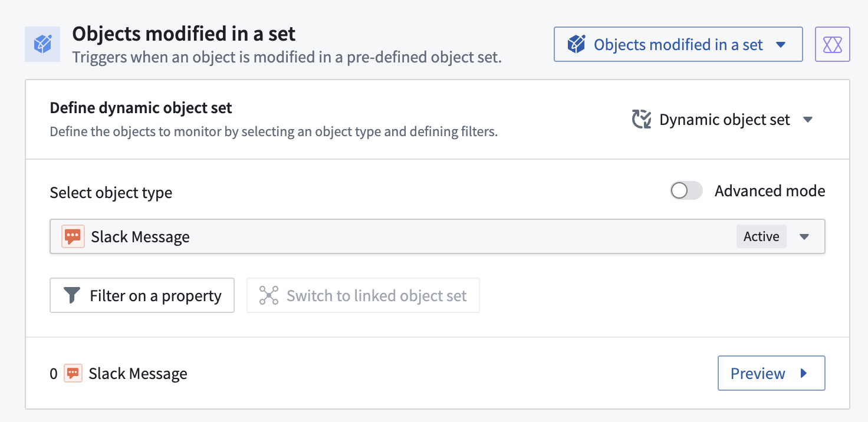This screenshot has height=422, width=868.
Task: Click the Active status tag
Action: pyautogui.click(x=761, y=236)
